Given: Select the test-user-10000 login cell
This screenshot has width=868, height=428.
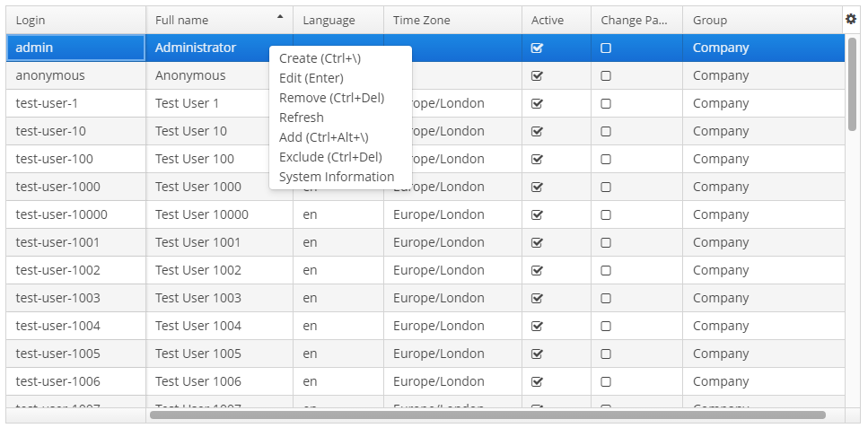Looking at the screenshot, I should point(62,215).
